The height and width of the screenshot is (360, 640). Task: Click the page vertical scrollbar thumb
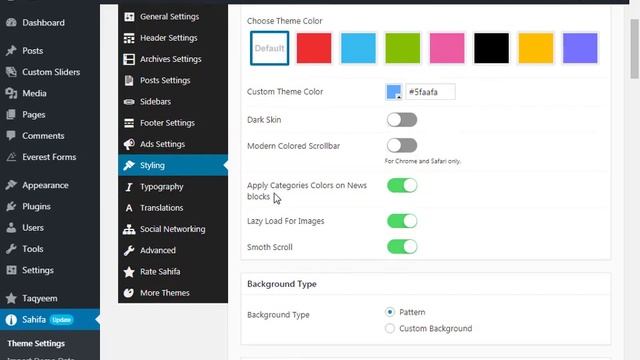[x=635, y=48]
